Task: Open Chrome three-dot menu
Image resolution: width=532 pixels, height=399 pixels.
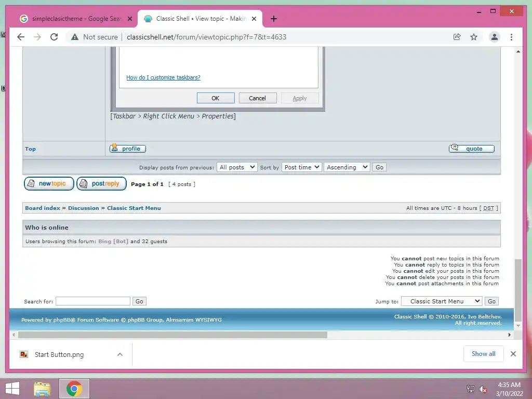Action: coord(511,37)
